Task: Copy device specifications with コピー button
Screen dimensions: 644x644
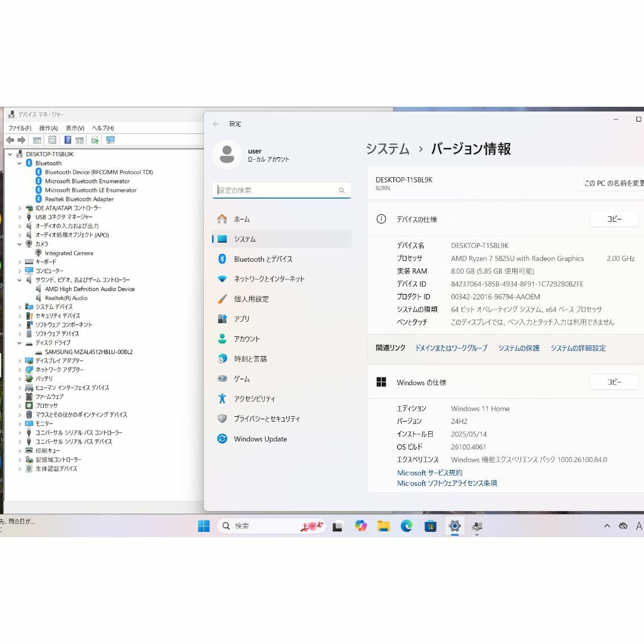Action: point(614,219)
